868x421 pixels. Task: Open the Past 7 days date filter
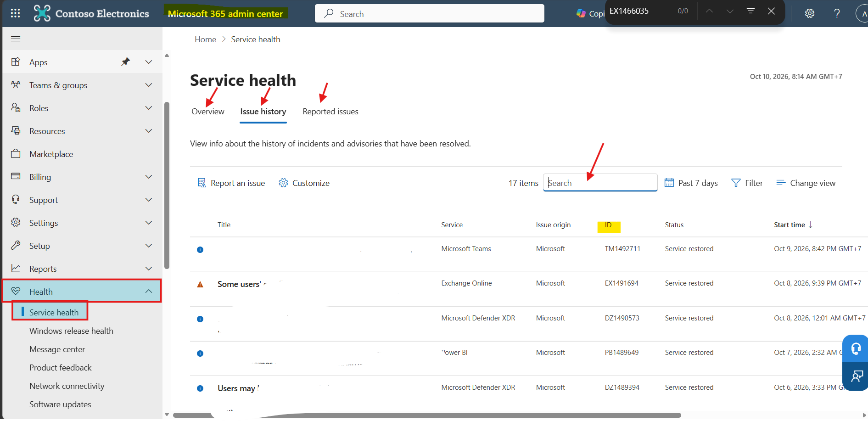[x=691, y=183]
